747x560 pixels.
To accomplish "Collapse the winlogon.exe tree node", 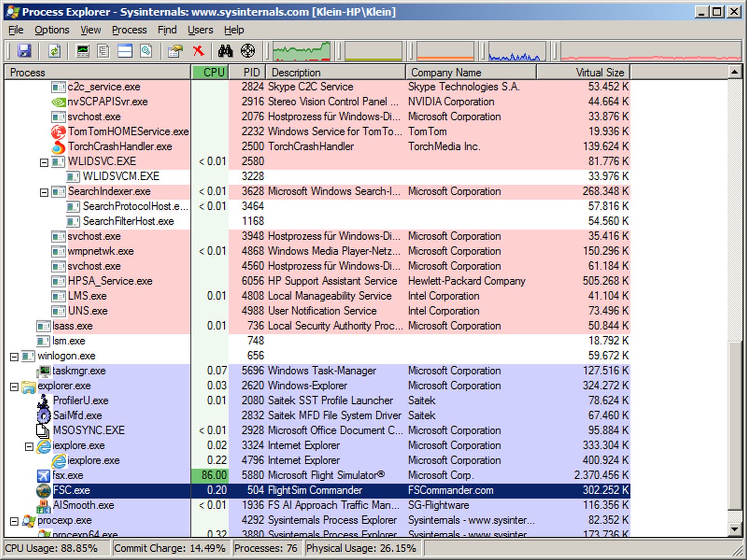I will 14,357.
